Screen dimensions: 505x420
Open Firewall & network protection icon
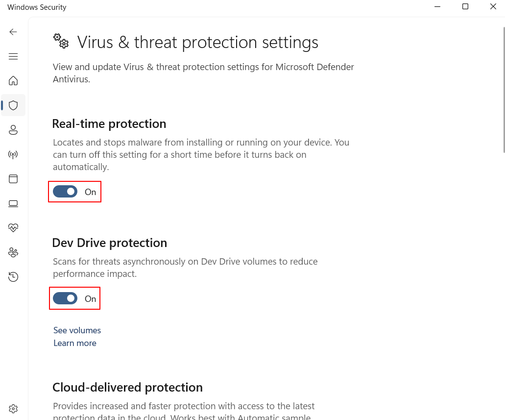[x=13, y=155]
